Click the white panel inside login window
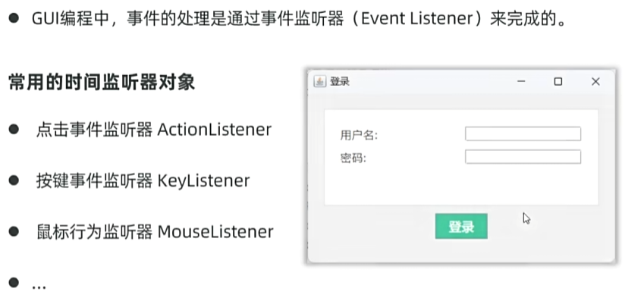The width and height of the screenshot is (644, 298). tap(461, 157)
